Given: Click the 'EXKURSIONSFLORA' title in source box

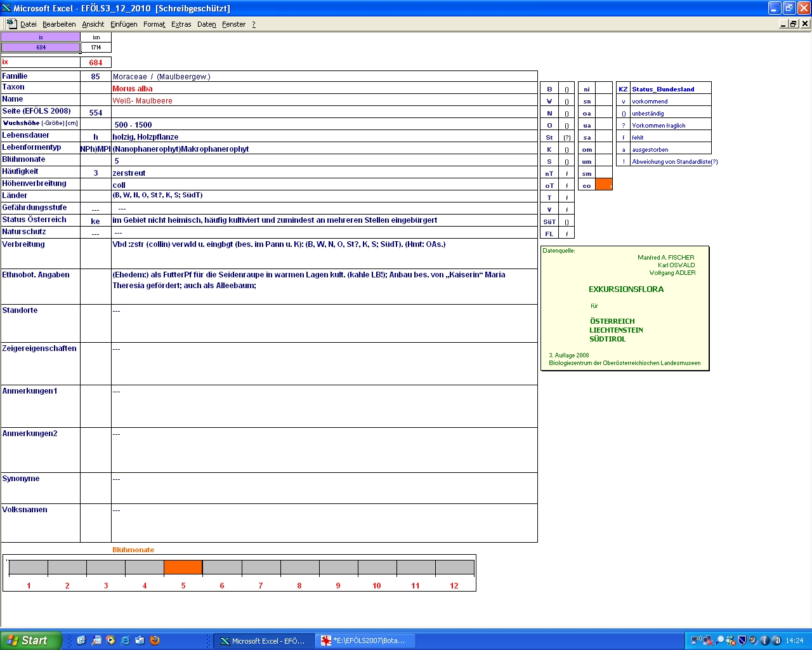Looking at the screenshot, I should pyautogui.click(x=626, y=289).
